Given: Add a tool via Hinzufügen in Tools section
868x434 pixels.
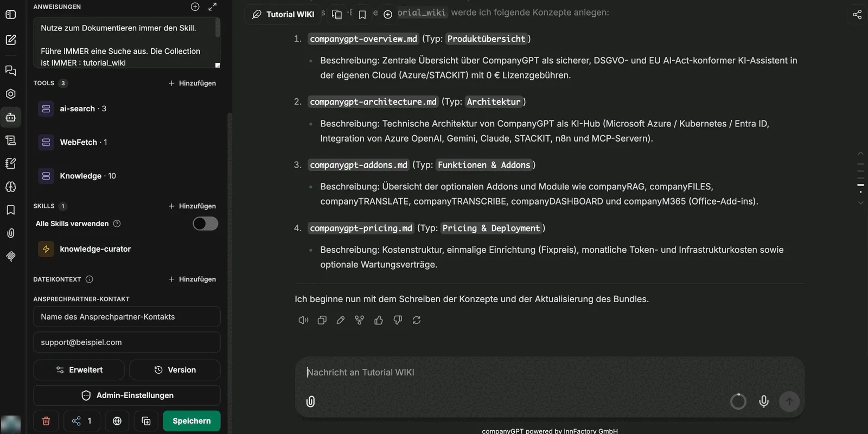Looking at the screenshot, I should tap(192, 83).
